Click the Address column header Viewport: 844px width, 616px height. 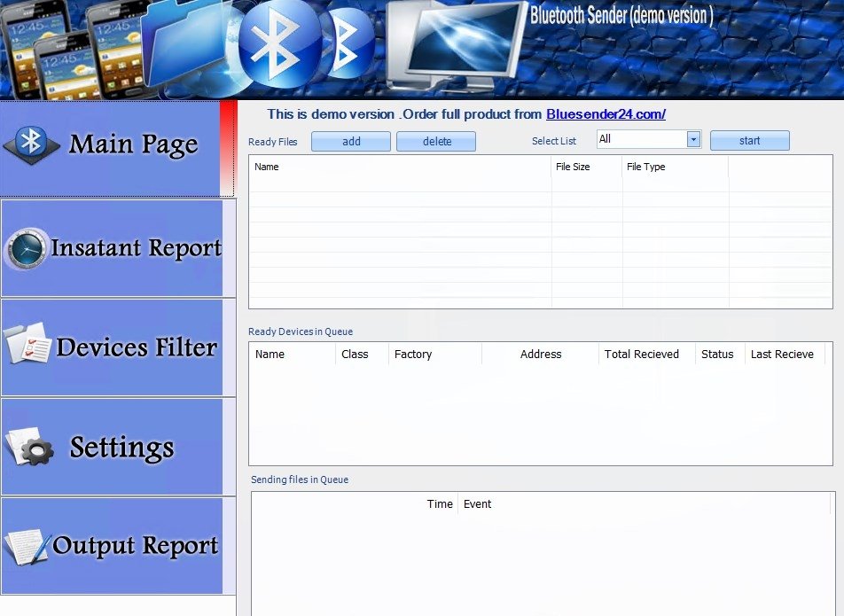(541, 354)
